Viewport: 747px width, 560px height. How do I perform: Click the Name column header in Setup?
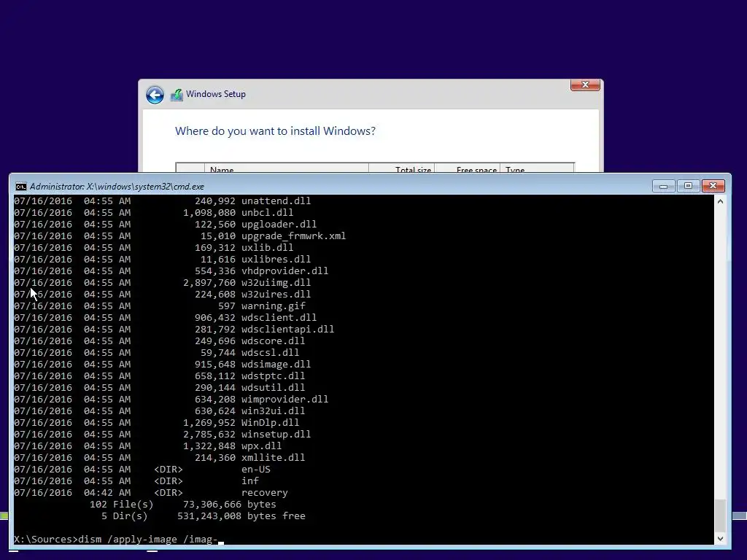coord(287,169)
